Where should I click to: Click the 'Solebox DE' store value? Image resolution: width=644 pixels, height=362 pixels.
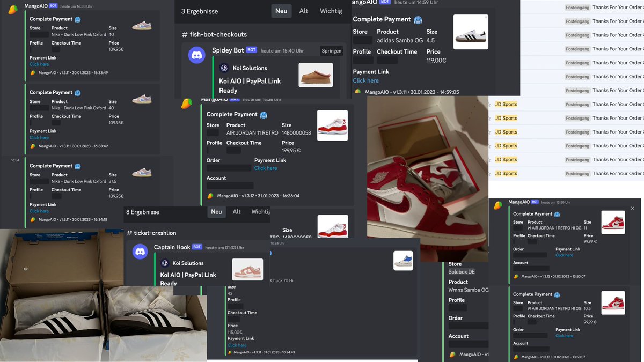pyautogui.click(x=462, y=272)
